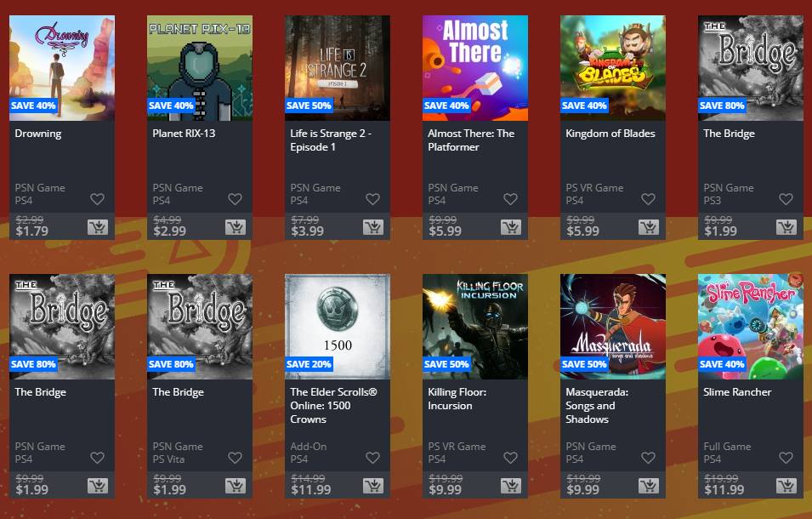Add Slime Rancher to shopping cart
812x519 pixels.
click(786, 485)
